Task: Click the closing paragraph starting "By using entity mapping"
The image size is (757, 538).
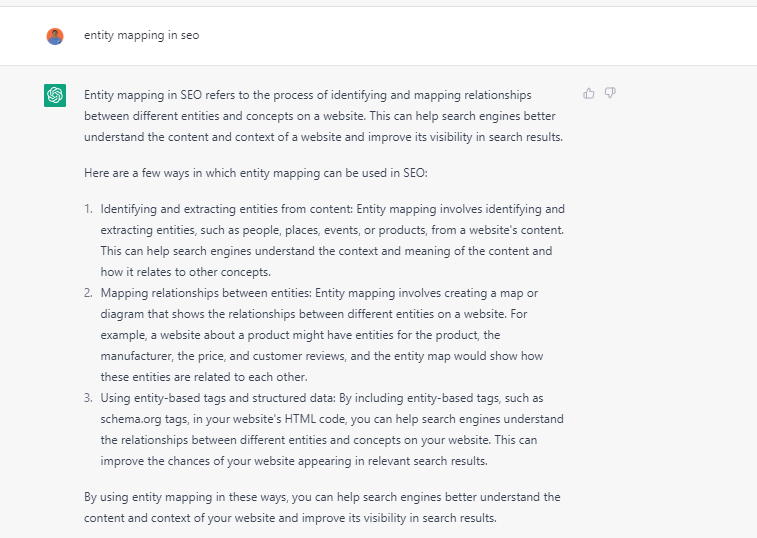Action: pyautogui.click(x=322, y=507)
